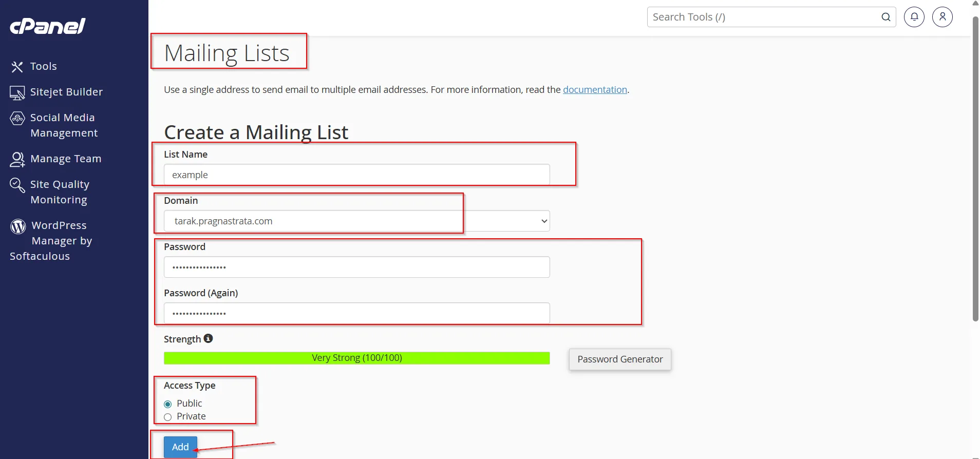Click the Password input field
Screen dimensions: 980x459
click(x=356, y=267)
